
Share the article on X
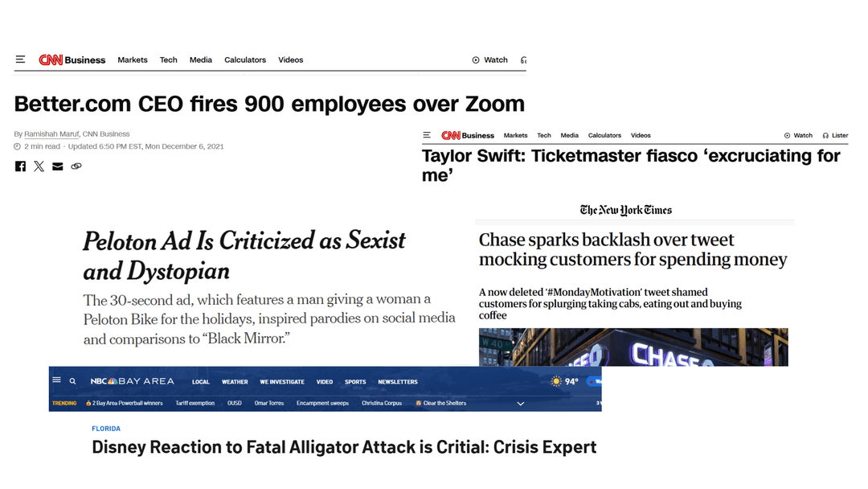[x=39, y=166]
